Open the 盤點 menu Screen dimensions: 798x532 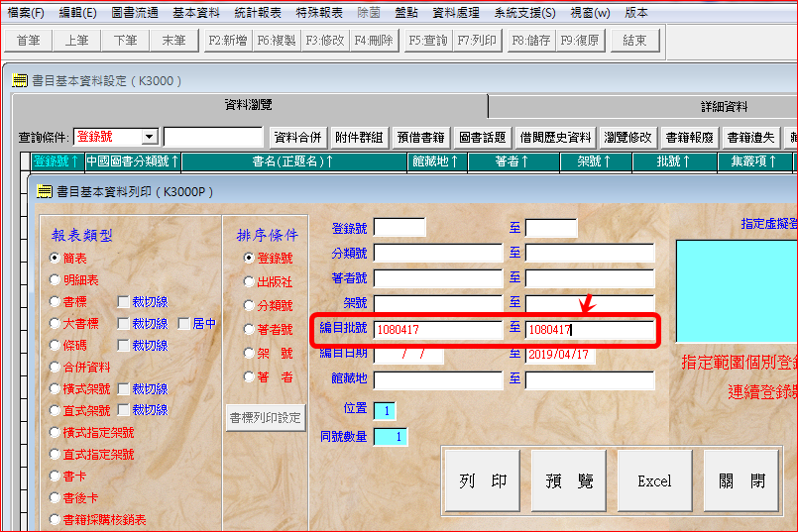tap(406, 13)
